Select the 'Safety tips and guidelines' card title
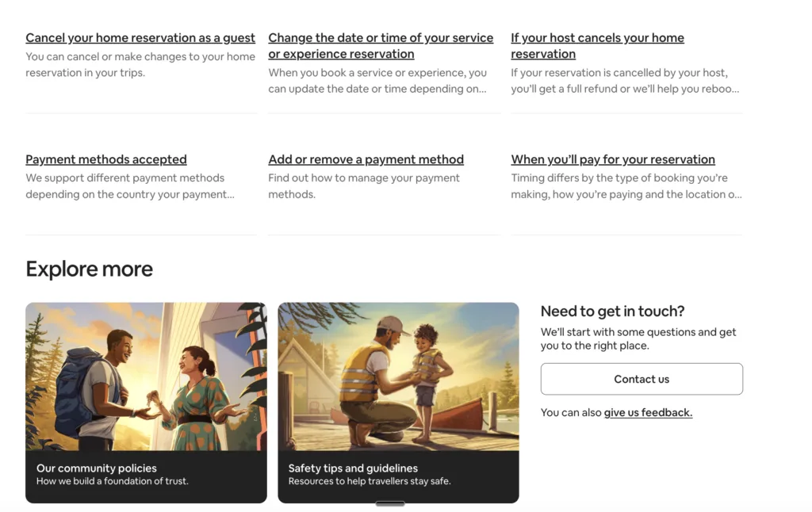The image size is (812, 512). [353, 468]
